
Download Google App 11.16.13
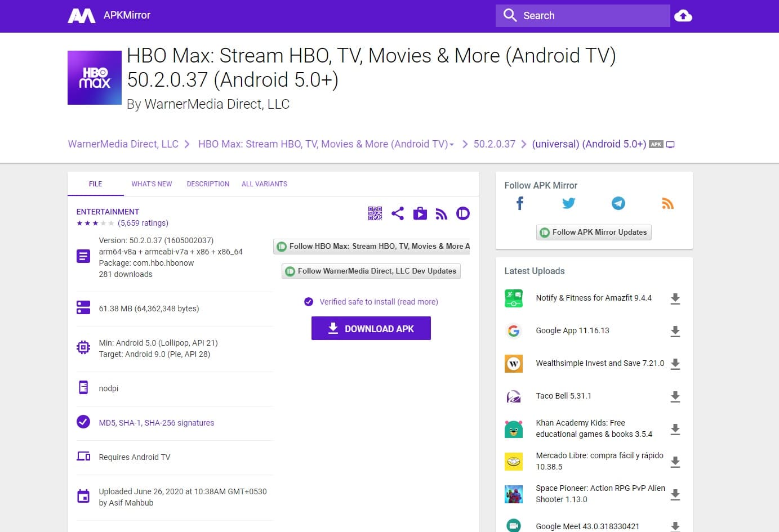tap(675, 332)
